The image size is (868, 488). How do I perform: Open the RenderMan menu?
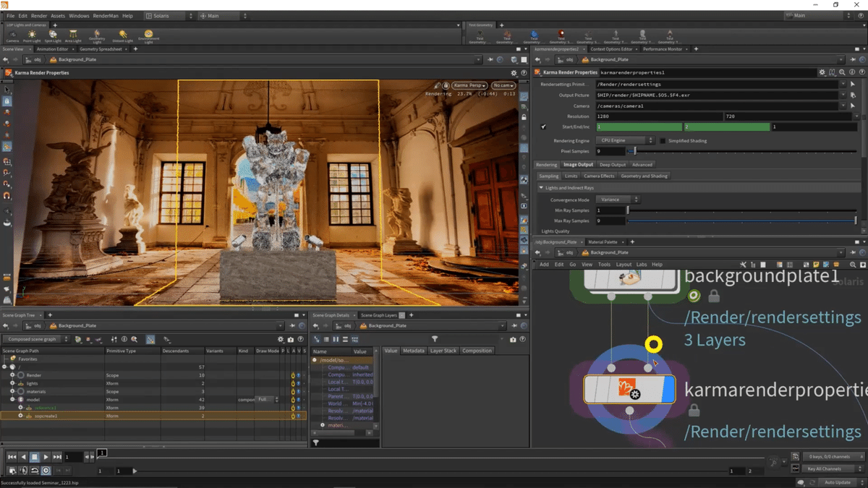click(105, 15)
